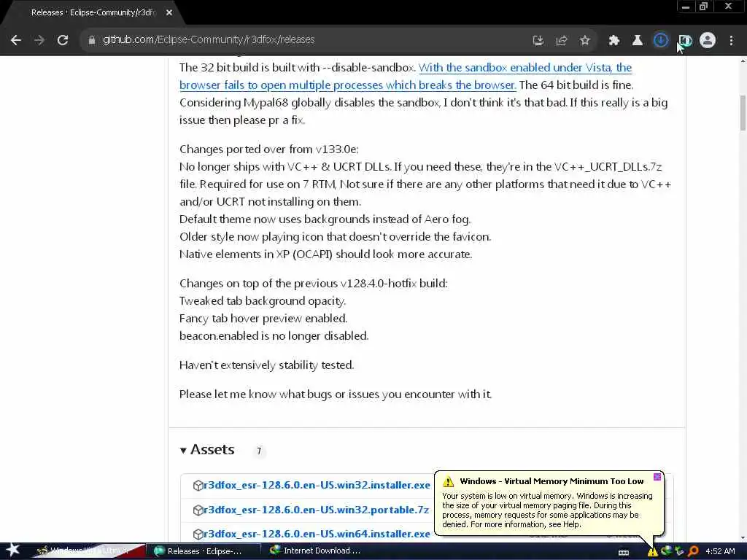The height and width of the screenshot is (560, 747).
Task: Open the downloads indicator in the toolbar
Action: click(x=660, y=41)
